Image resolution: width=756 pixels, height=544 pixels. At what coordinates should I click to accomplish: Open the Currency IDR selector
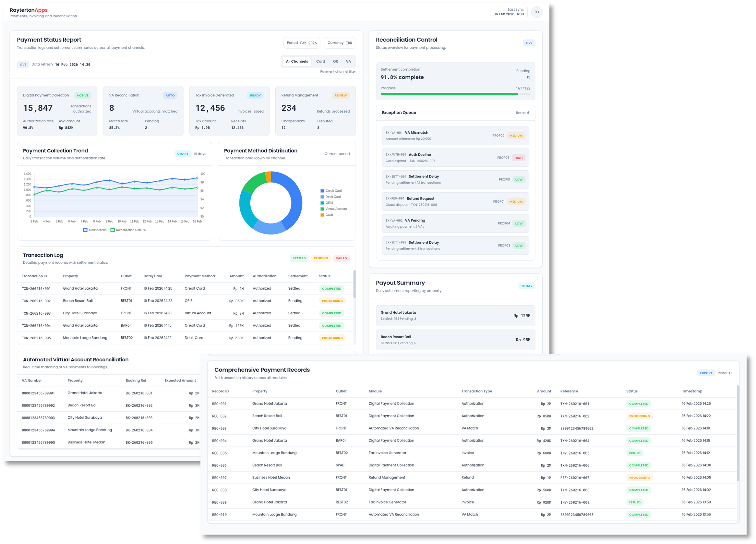pyautogui.click(x=339, y=43)
